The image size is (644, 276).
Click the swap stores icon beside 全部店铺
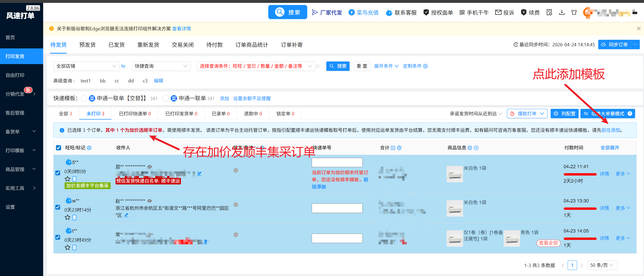(x=123, y=66)
